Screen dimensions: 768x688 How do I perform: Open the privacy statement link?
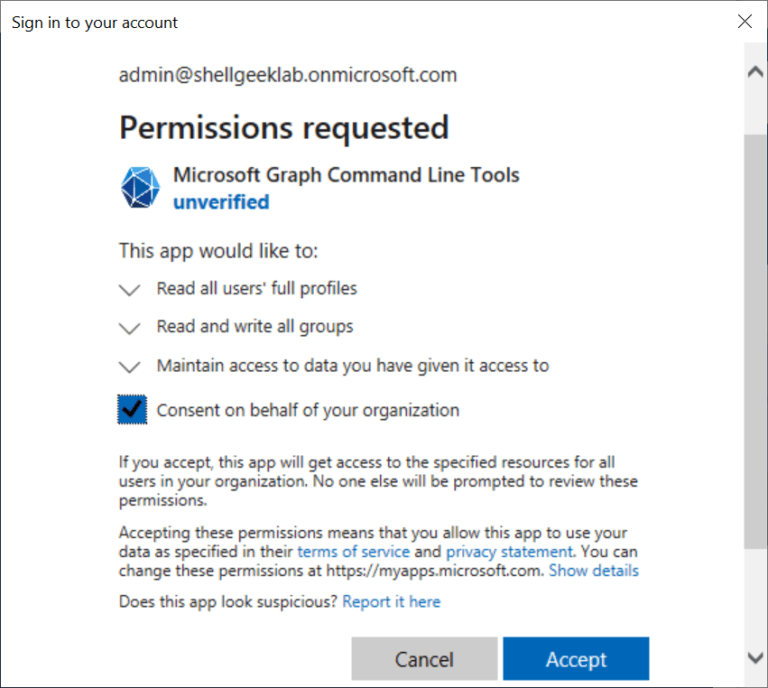coord(509,552)
